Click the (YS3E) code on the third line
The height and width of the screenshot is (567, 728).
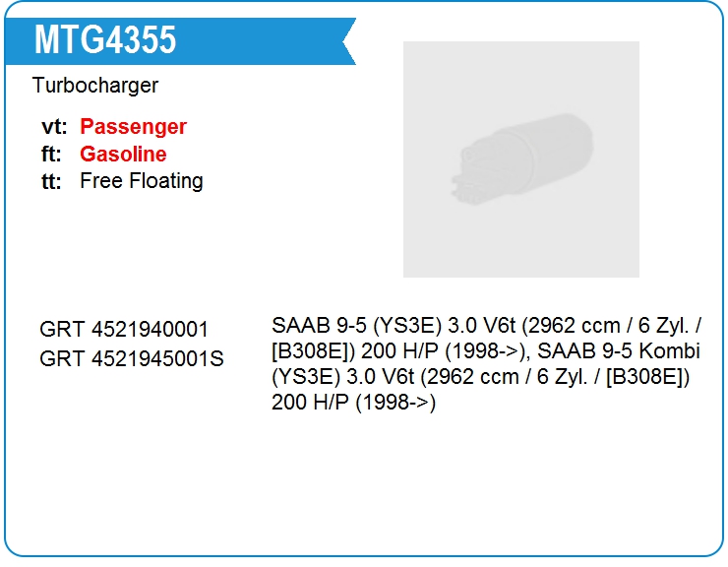click(x=303, y=377)
